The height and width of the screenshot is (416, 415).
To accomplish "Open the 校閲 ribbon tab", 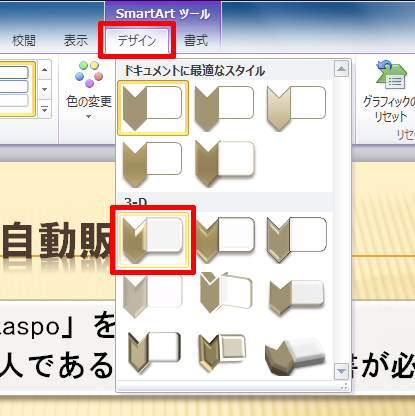I will click(x=23, y=41).
